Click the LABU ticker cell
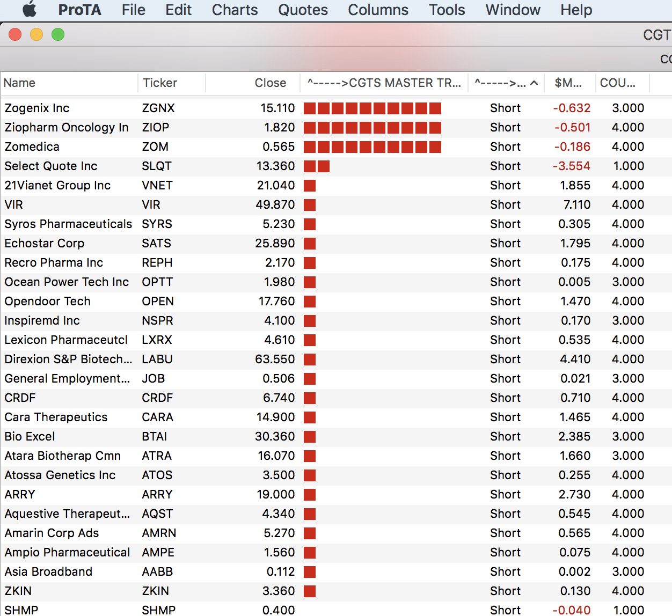Image resolution: width=672 pixels, height=616 pixels. [x=157, y=359]
